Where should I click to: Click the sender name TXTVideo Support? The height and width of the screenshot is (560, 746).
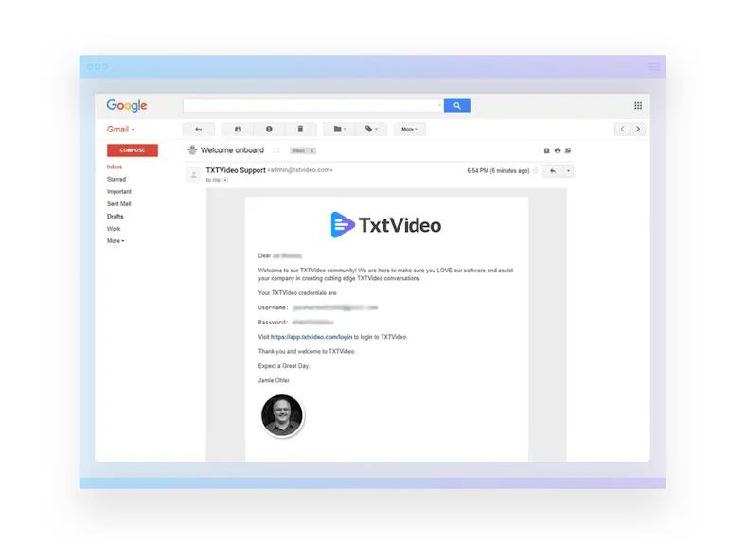[236, 170]
